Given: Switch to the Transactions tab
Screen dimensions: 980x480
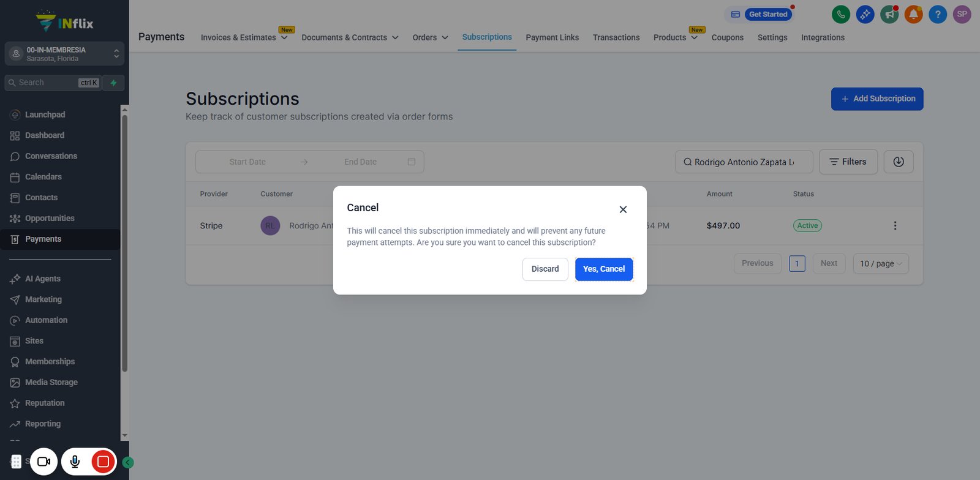Looking at the screenshot, I should pos(616,37).
